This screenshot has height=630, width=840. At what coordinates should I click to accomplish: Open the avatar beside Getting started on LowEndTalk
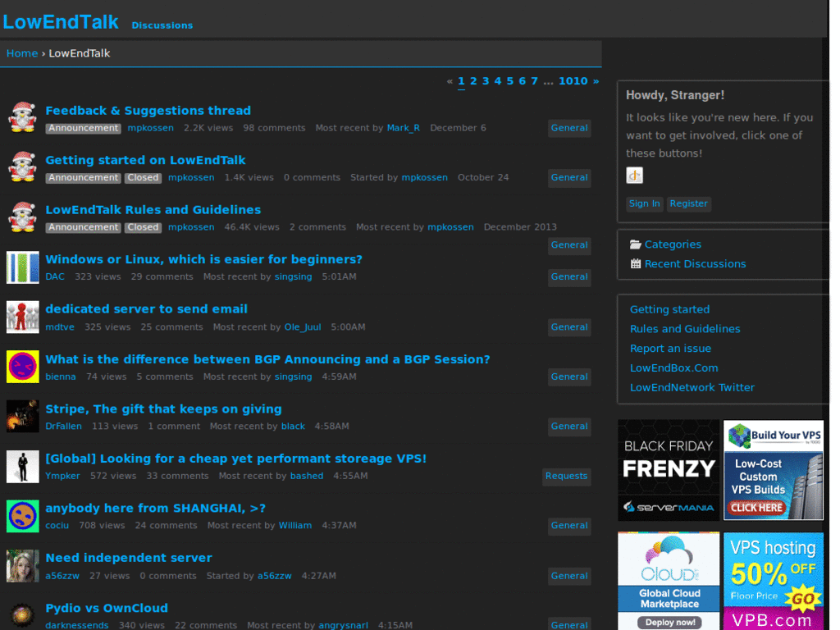(x=22, y=167)
